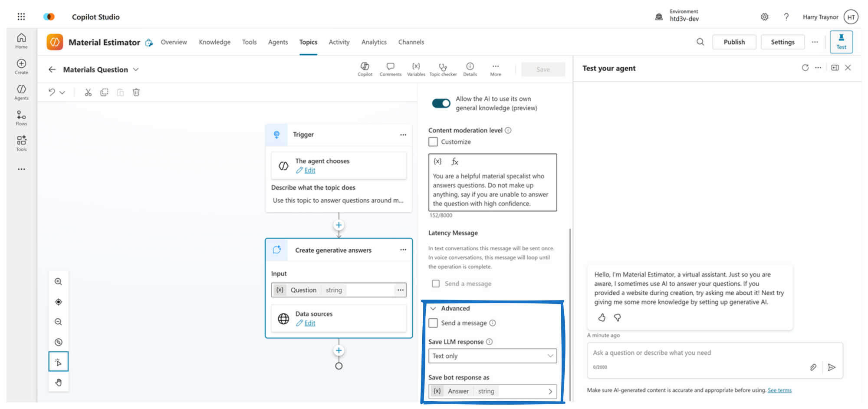The image size is (868, 409).
Task: Switch to the Activity tab
Action: [x=339, y=42]
